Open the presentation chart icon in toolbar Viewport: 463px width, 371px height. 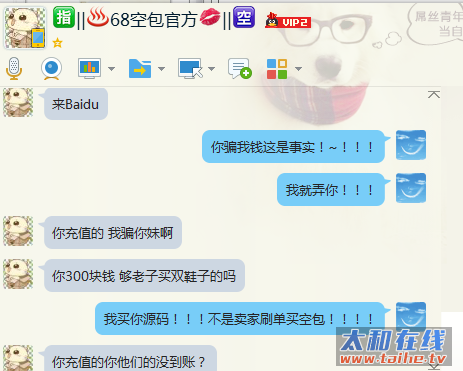[x=89, y=68]
